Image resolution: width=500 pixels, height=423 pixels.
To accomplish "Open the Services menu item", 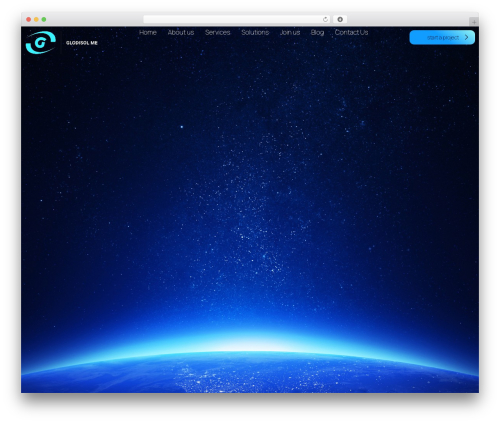I will (x=217, y=32).
